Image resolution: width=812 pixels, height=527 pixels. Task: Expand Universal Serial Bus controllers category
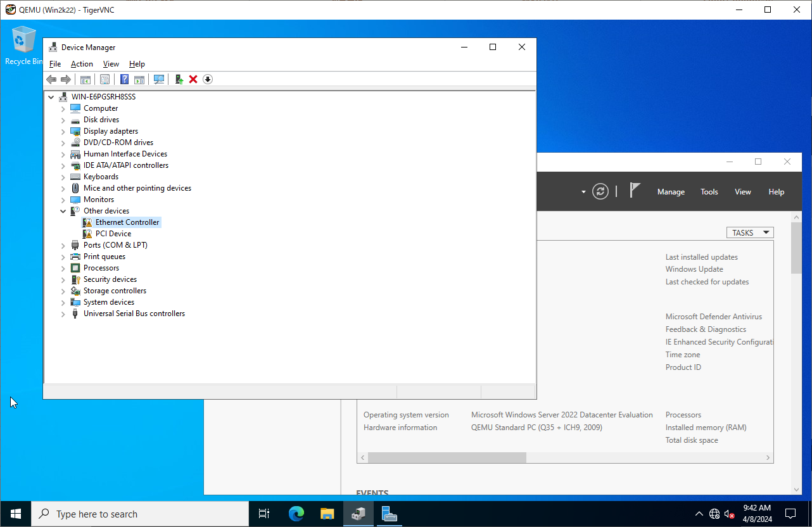point(63,314)
